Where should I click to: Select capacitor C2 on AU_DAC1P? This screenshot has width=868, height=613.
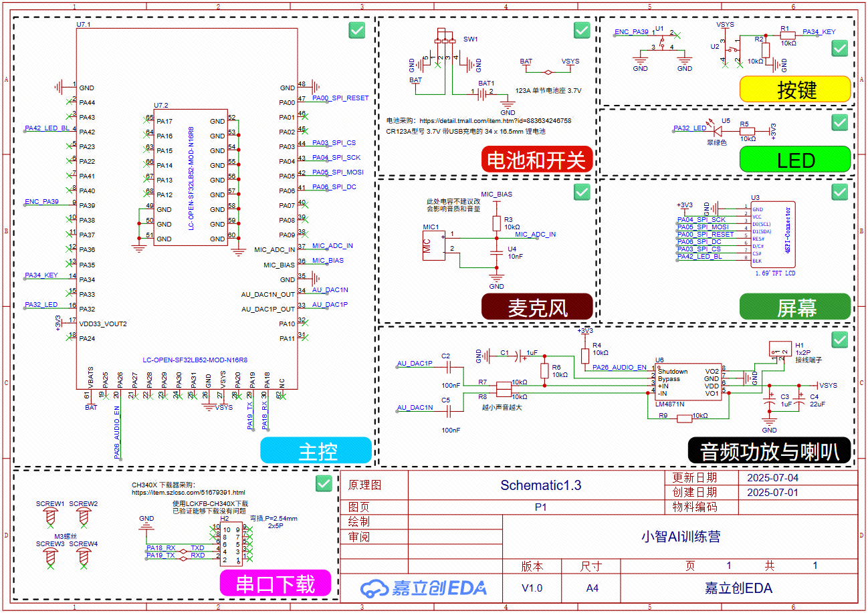pyautogui.click(x=449, y=366)
